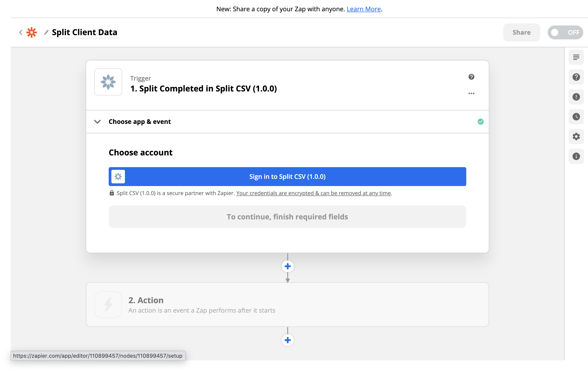
Task: Click To continue, finish required fields button
Action: tap(287, 217)
